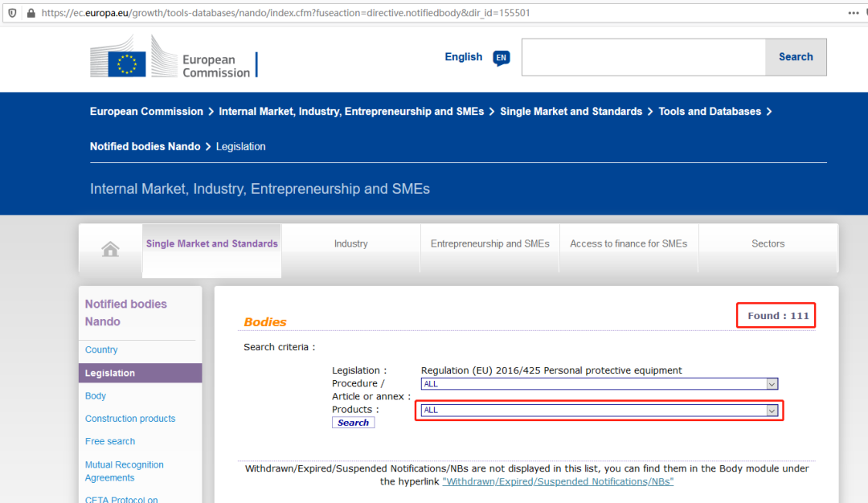Click 'Regulation (EU) 2016/425 Personal protective equipment' text

[551, 370]
